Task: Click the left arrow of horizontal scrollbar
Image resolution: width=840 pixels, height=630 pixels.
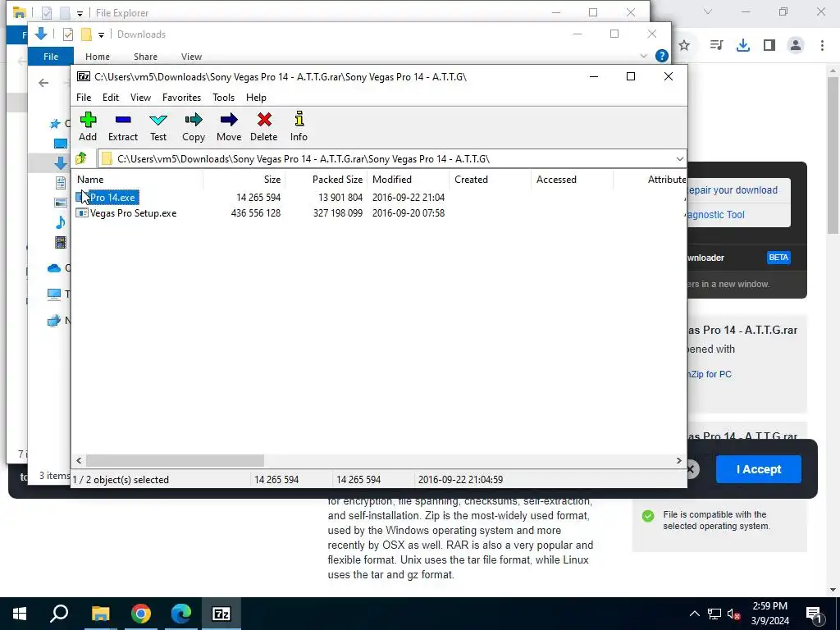Action: pyautogui.click(x=80, y=461)
